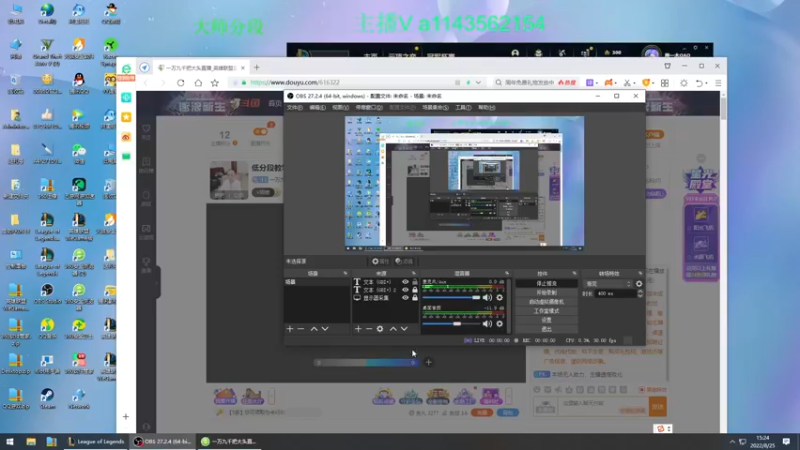Open desktop audio settings gear in mixer
Viewport: 800px width, 450px height.
coord(499,323)
